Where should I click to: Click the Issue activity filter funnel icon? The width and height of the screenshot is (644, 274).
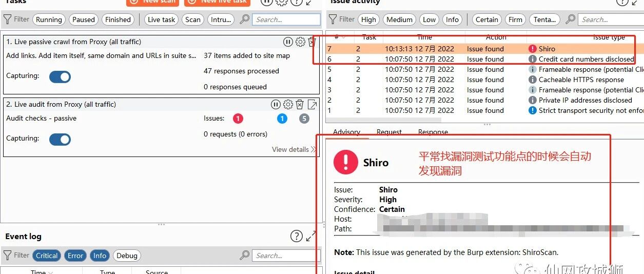(333, 19)
